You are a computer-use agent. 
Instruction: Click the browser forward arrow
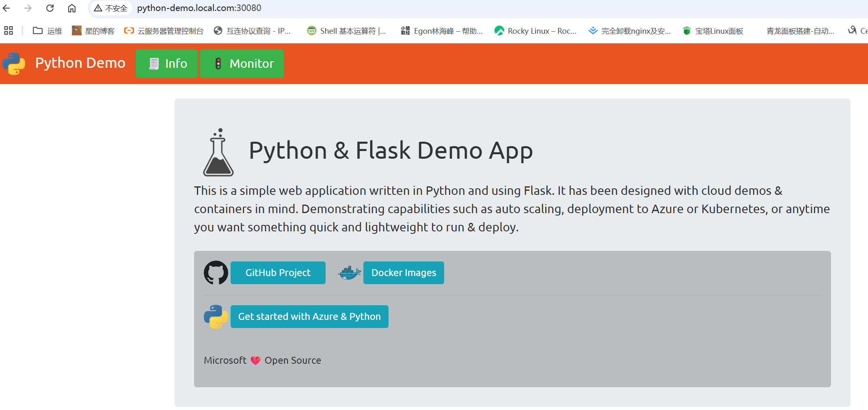28,8
